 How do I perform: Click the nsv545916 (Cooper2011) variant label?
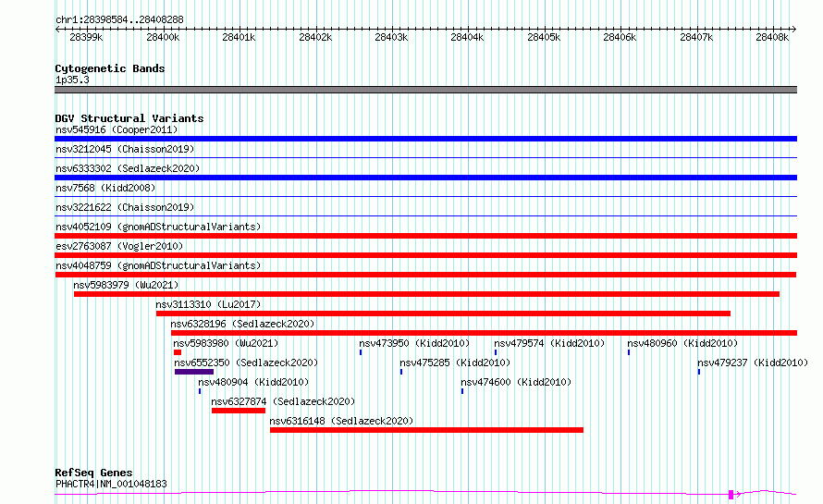117,129
